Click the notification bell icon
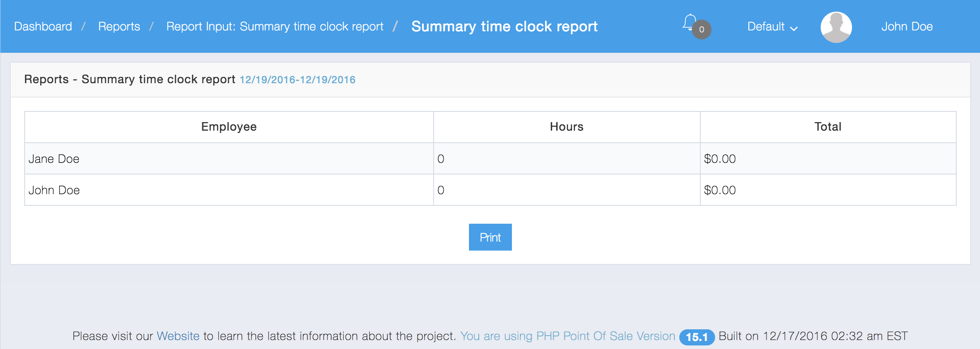The height and width of the screenshot is (349, 980). click(689, 22)
